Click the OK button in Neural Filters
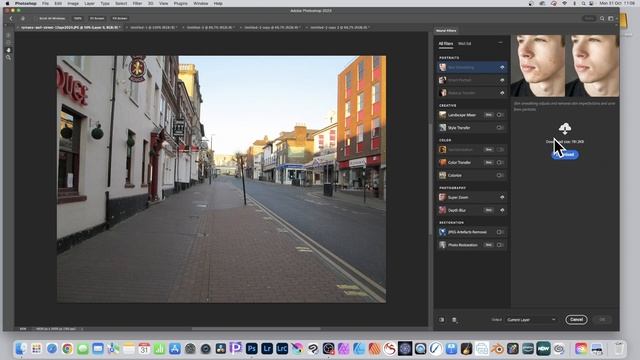Viewport: 640px width, 360px height. click(x=602, y=320)
